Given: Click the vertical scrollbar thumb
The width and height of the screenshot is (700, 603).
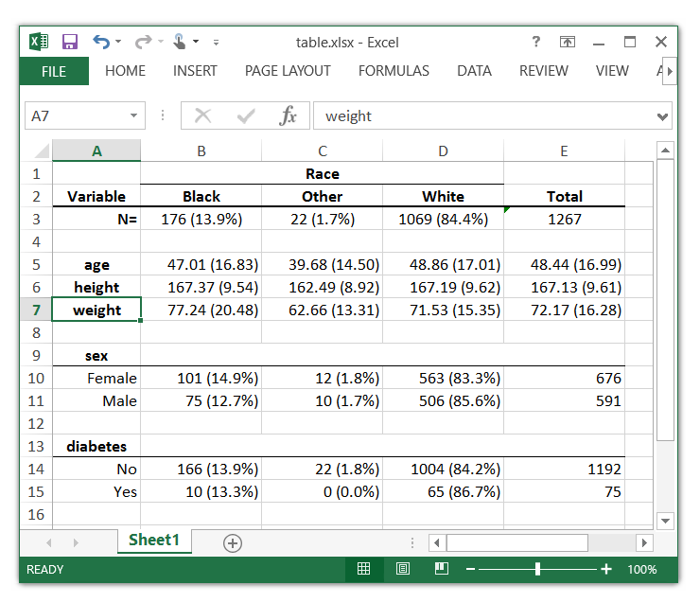Looking at the screenshot, I should [665, 300].
